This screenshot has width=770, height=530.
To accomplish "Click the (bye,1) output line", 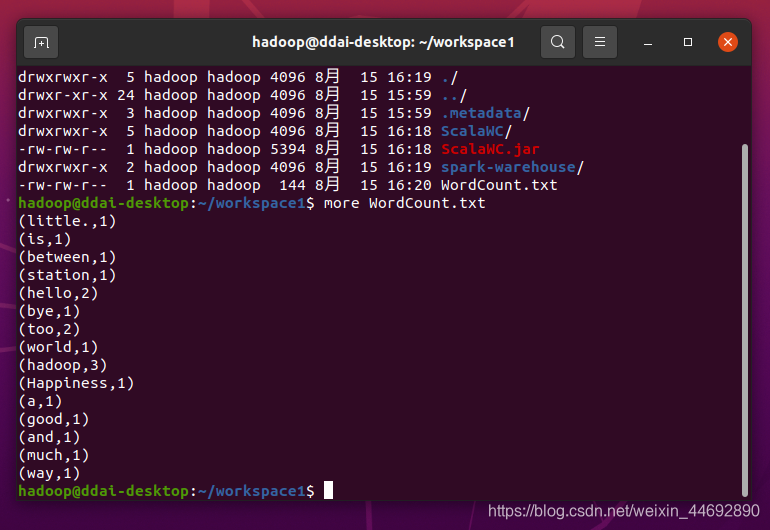I will [49, 311].
